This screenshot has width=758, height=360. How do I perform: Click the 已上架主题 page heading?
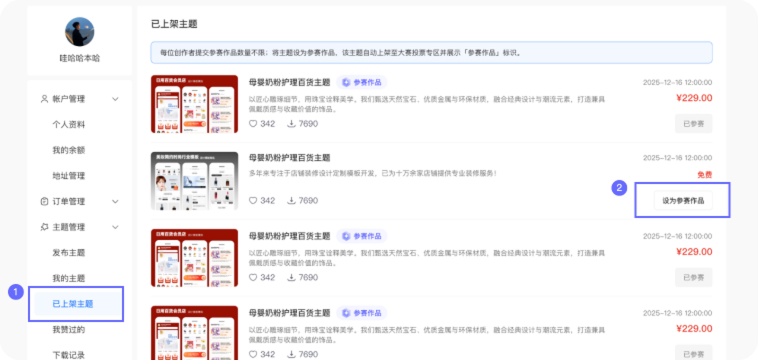(x=174, y=24)
